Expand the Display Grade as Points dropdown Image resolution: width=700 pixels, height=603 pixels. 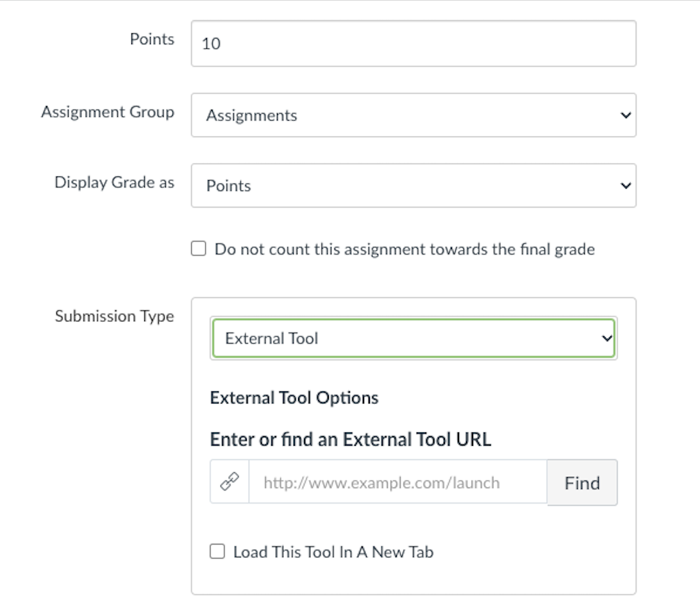(410, 185)
